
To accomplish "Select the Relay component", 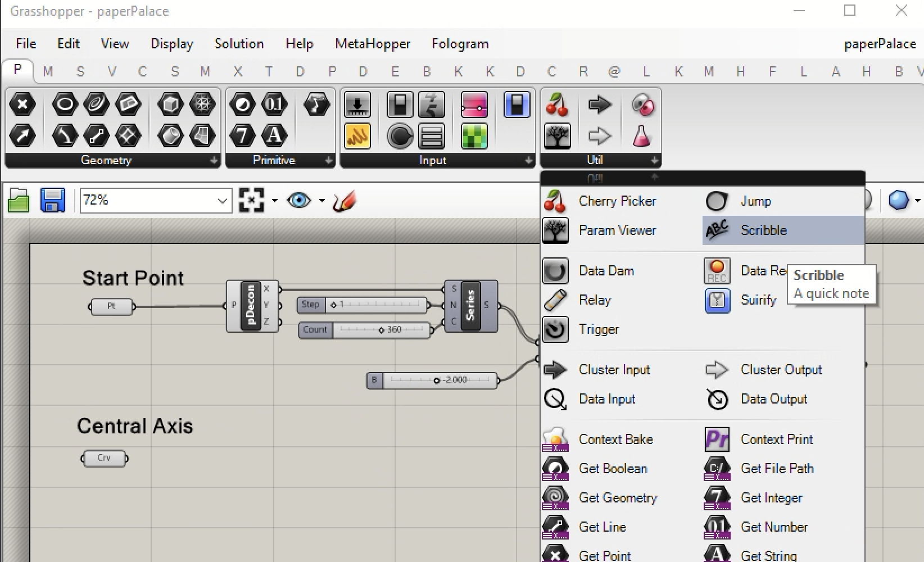I will [x=595, y=300].
